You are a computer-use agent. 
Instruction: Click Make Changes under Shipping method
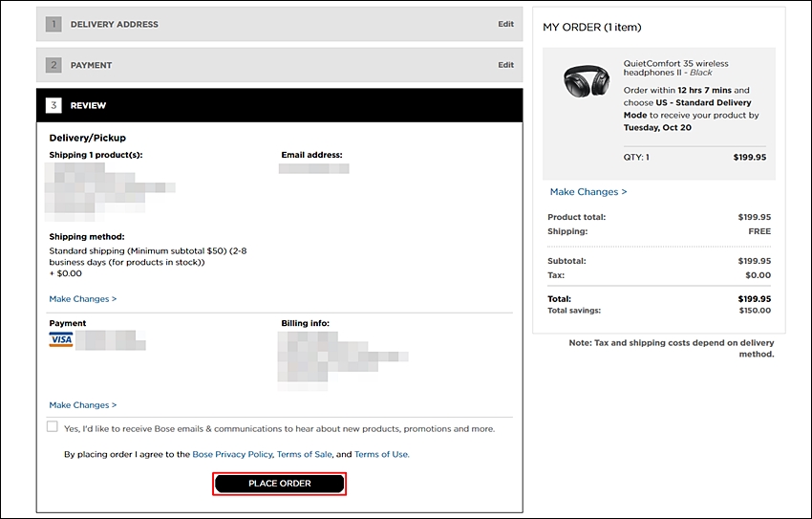(x=83, y=299)
